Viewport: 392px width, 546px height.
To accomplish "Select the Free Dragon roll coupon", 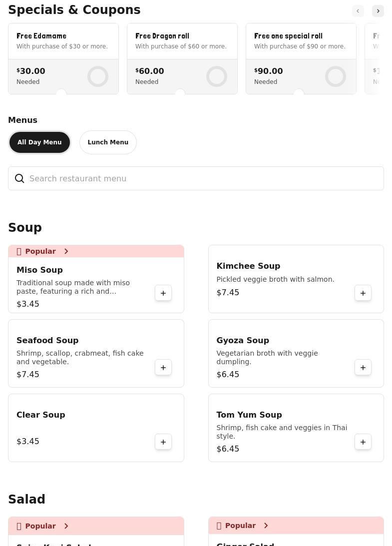I will click(x=182, y=41).
